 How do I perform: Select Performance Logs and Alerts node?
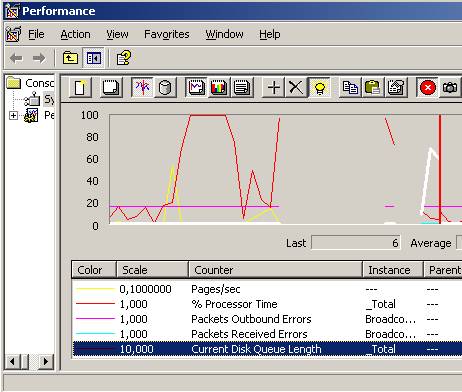click(39, 115)
